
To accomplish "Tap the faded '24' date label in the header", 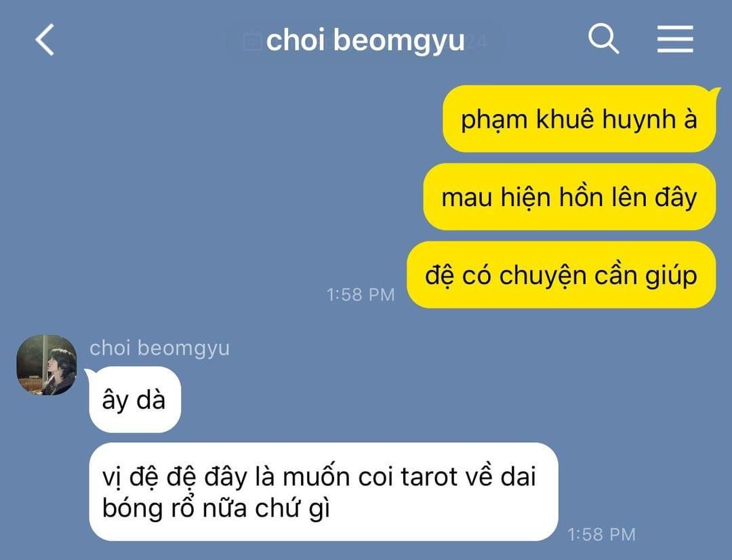I will tap(476, 41).
